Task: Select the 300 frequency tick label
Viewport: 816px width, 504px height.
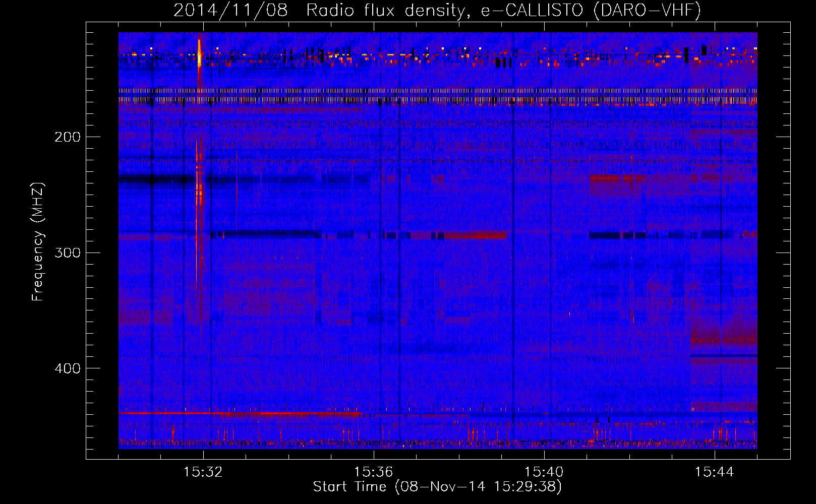Action: (x=67, y=253)
